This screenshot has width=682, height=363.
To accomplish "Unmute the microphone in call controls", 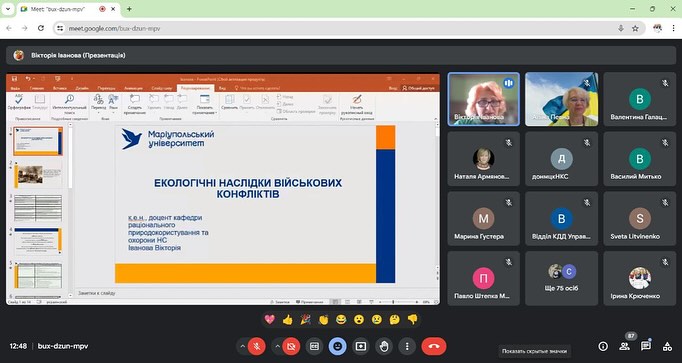I will click(257, 346).
